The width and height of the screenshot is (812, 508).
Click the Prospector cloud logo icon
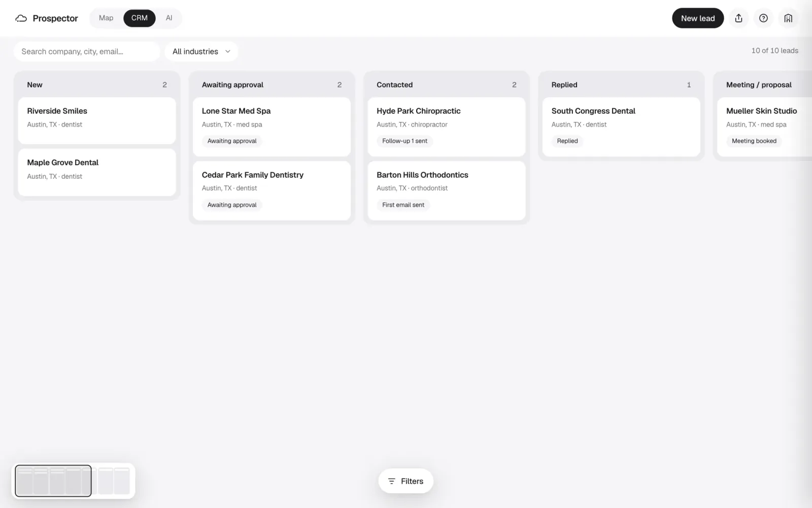click(x=21, y=18)
